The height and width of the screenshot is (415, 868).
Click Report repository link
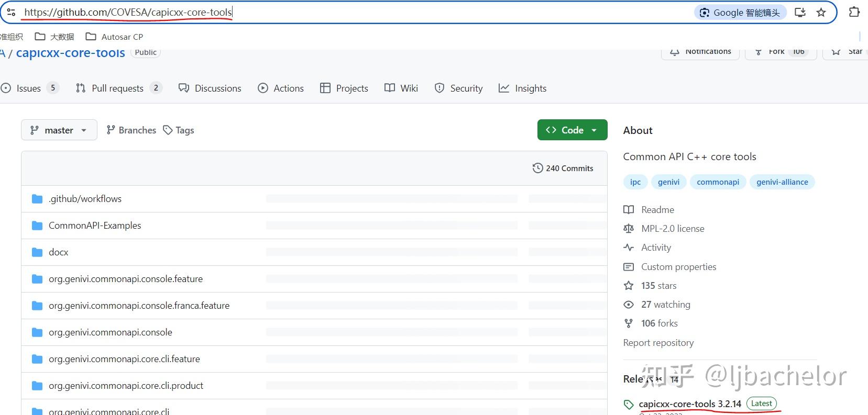[x=658, y=343]
